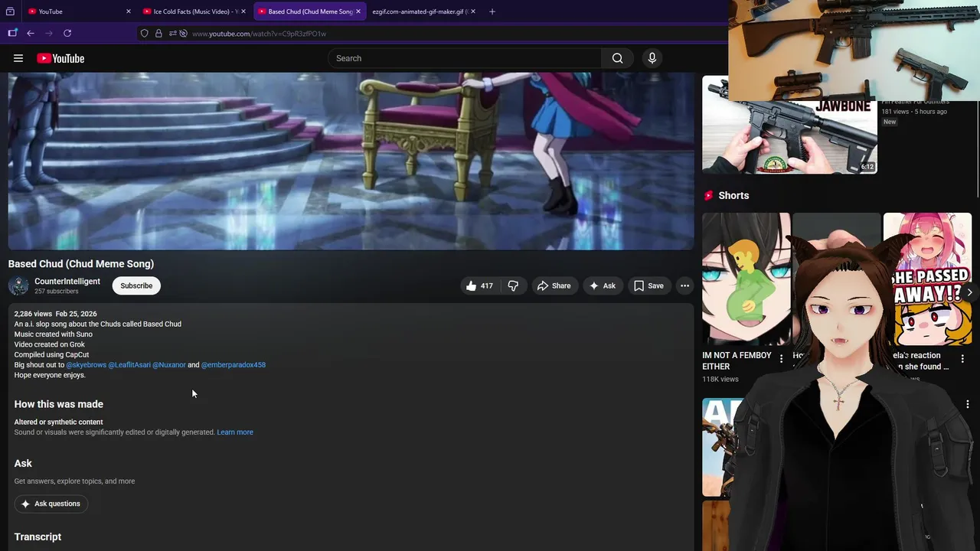Click the Shorts section heading

click(733, 196)
